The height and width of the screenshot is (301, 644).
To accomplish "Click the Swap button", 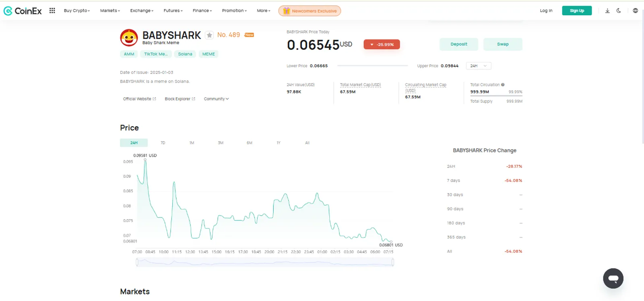I will pos(503,44).
